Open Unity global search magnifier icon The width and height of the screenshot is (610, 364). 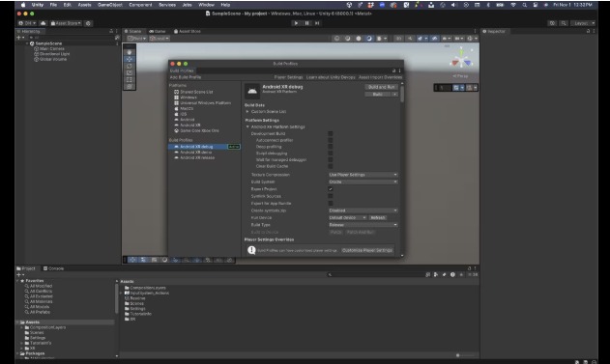click(563, 23)
